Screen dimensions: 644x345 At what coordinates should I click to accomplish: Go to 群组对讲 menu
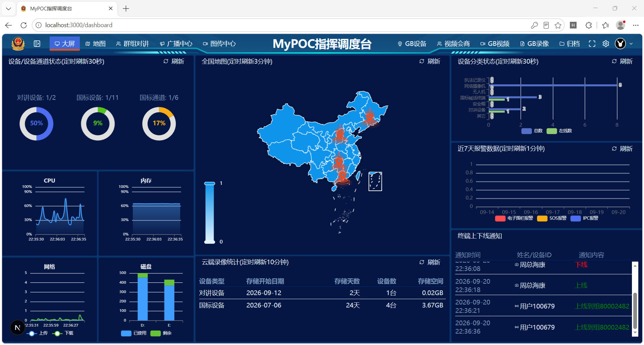132,44
